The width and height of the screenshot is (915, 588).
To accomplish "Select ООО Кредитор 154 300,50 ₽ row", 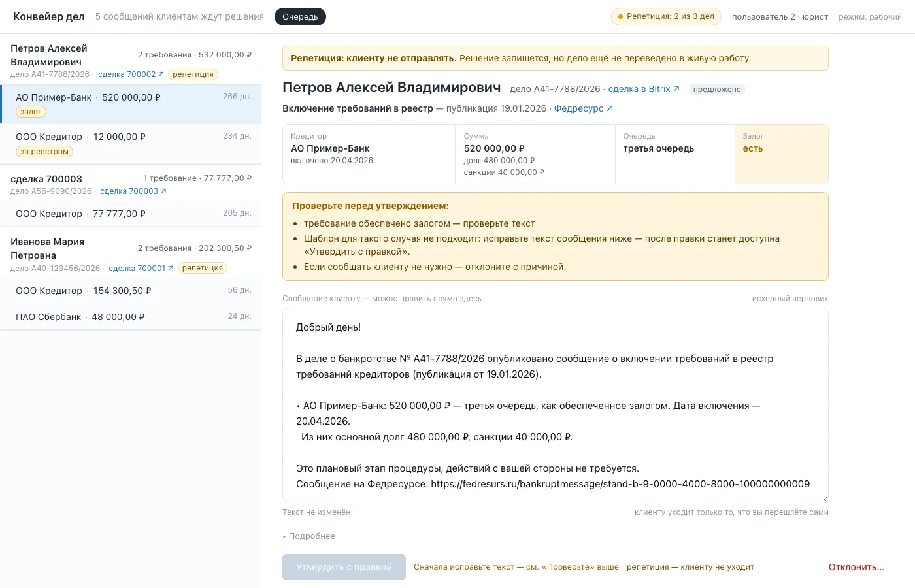I will (x=131, y=291).
